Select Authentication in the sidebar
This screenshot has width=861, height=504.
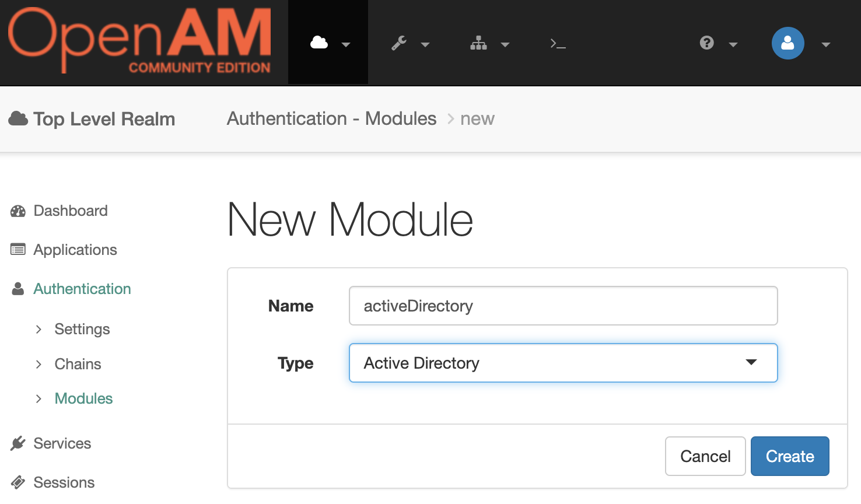click(82, 289)
